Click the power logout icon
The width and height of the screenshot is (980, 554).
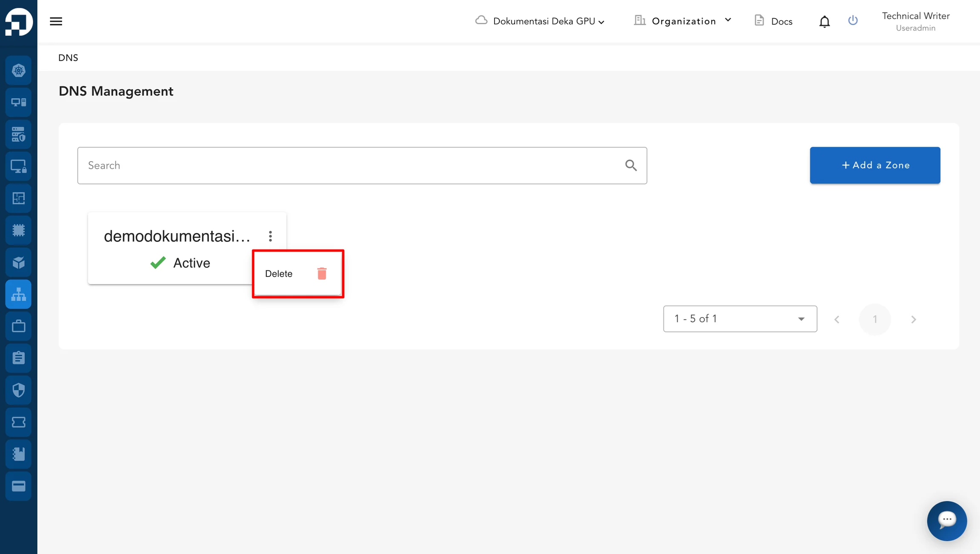853,20
